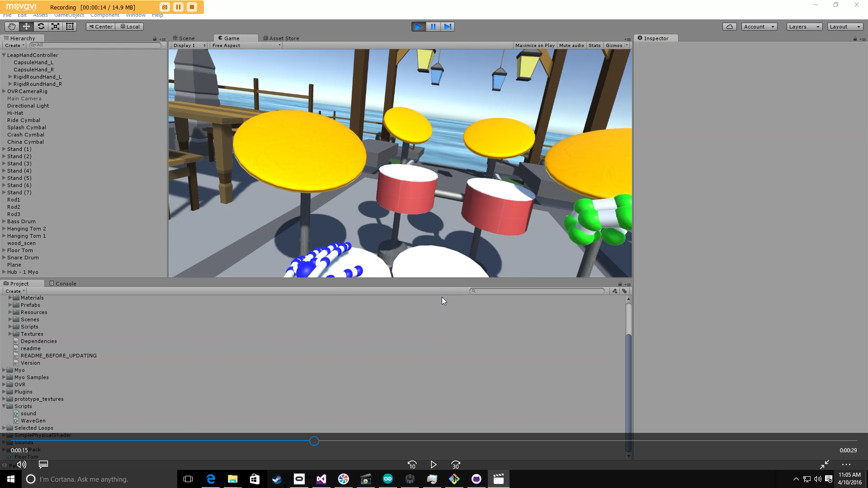The image size is (868, 488).
Task: Toggle Mute audio in Game view
Action: pyautogui.click(x=571, y=45)
